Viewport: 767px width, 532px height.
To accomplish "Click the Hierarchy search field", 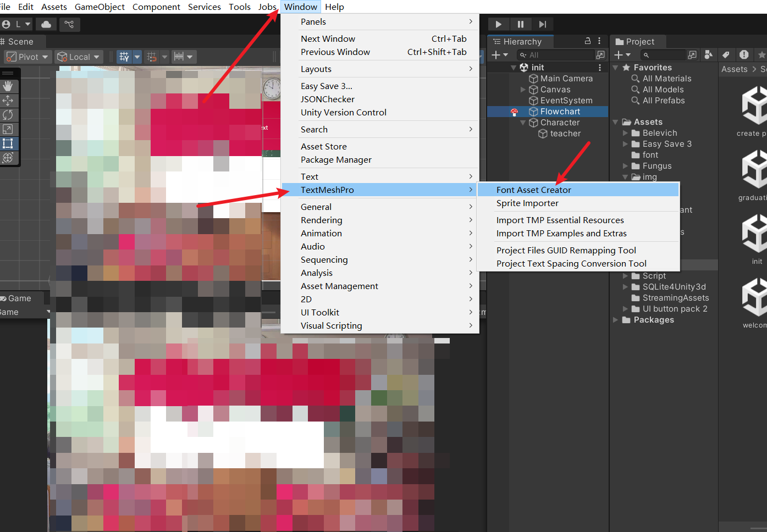I will [558, 55].
